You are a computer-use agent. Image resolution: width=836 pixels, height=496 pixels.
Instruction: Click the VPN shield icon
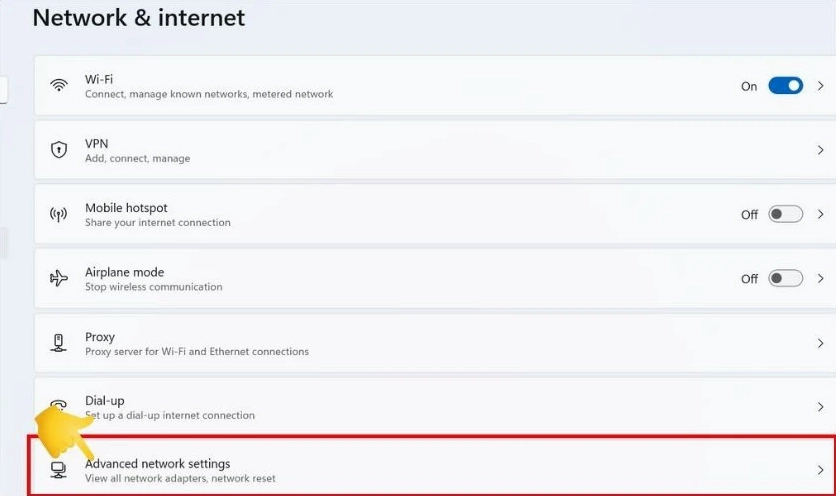[58, 150]
